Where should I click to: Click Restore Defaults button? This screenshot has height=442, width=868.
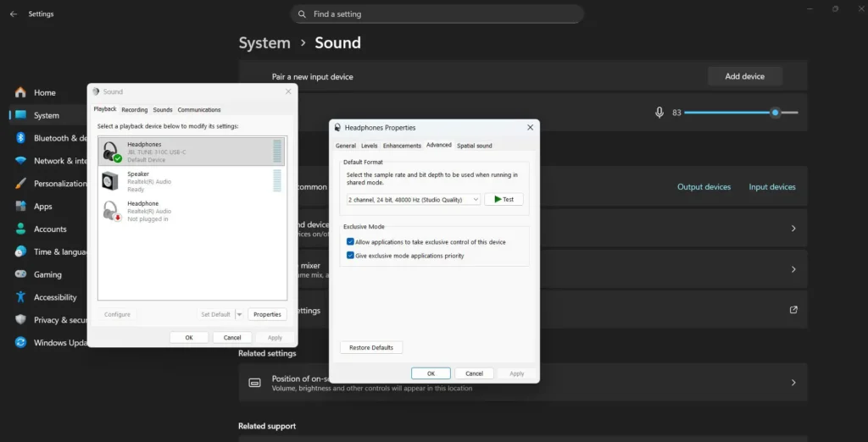coord(371,347)
